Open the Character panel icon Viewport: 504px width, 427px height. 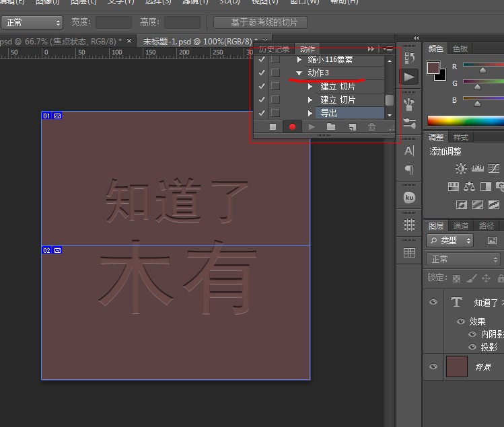pyautogui.click(x=409, y=151)
